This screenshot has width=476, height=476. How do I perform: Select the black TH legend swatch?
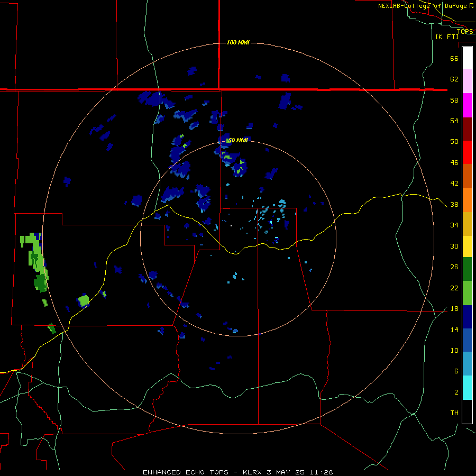coord(467,411)
